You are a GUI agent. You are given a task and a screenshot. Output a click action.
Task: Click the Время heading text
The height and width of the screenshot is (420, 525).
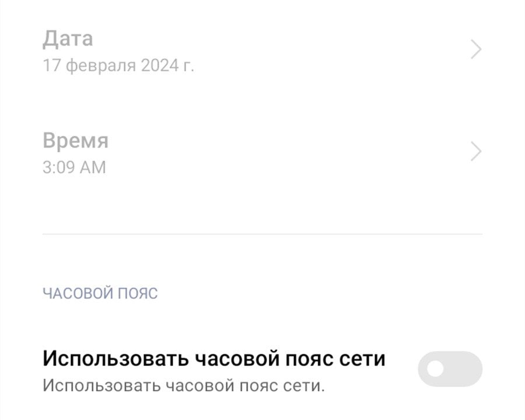point(75,141)
